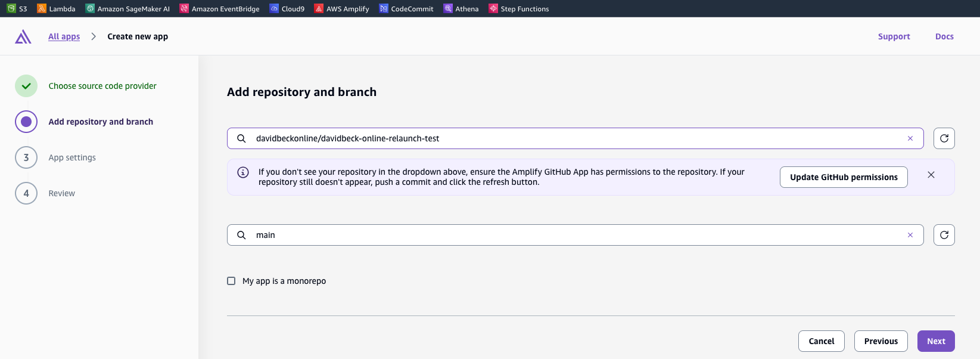980x359 pixels.
Task: Refresh the repository list
Action: pyautogui.click(x=944, y=138)
